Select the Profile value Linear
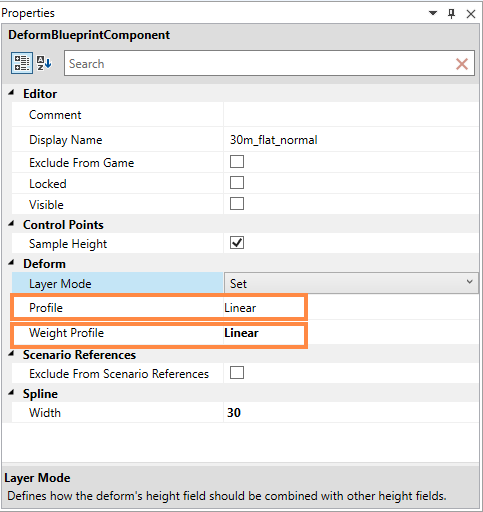The height and width of the screenshot is (512, 483). (x=240, y=308)
